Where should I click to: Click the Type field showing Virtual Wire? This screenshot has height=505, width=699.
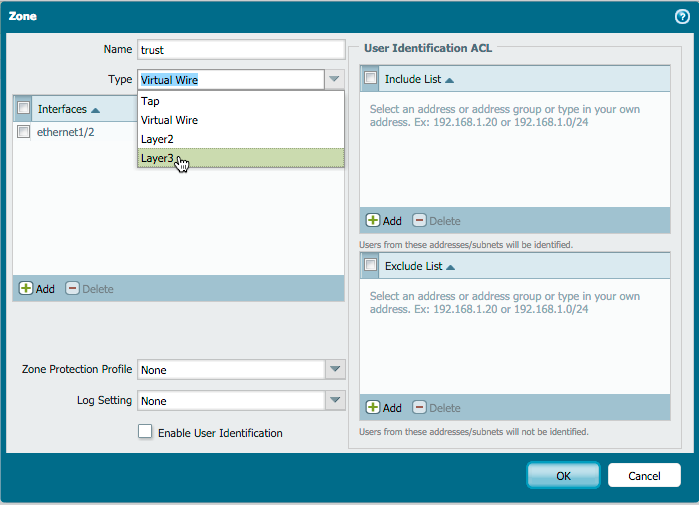coord(231,79)
